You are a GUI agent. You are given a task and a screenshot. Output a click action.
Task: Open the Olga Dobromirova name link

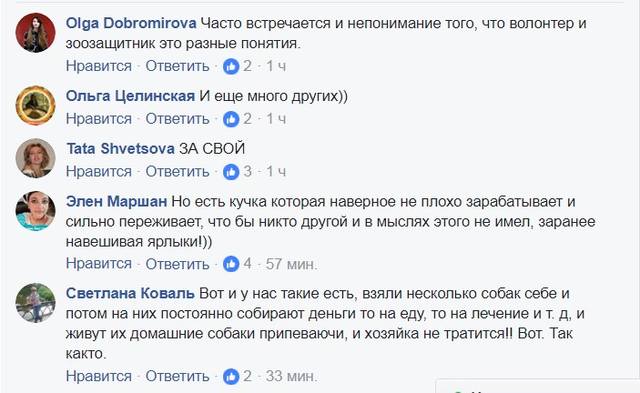click(x=131, y=23)
